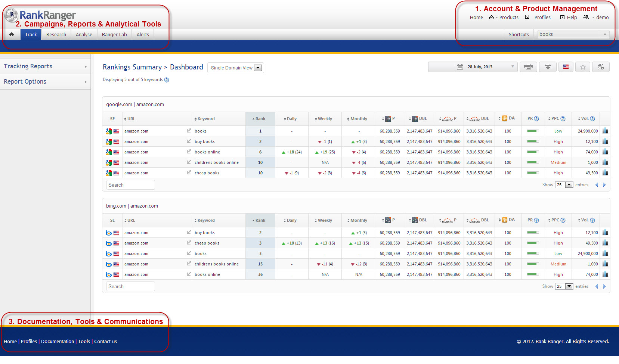619x364 pixels.
Task: Sort Google table by Weekly column
Action: tap(324, 119)
